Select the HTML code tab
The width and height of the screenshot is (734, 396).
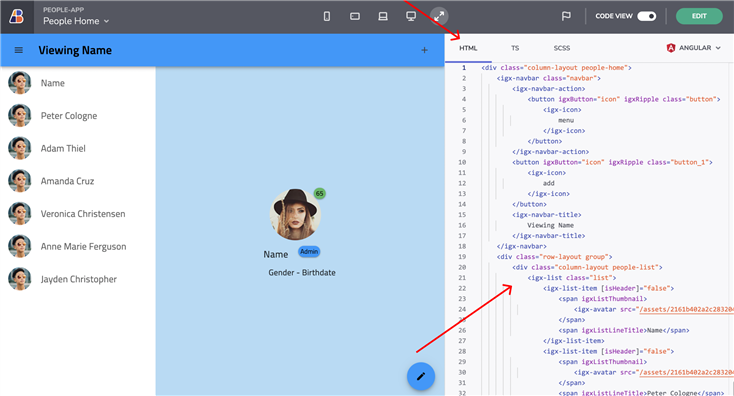(468, 48)
